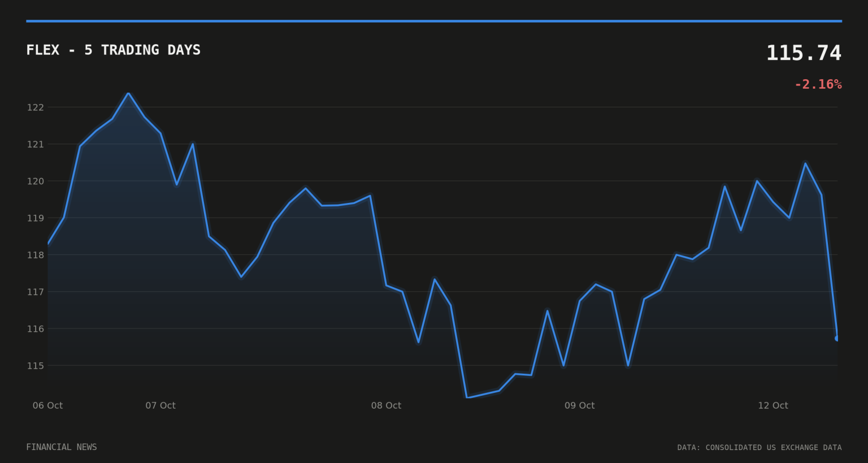Select the 115.74 current price value
Image resolution: width=868 pixels, height=463 pixels.
pyautogui.click(x=804, y=53)
